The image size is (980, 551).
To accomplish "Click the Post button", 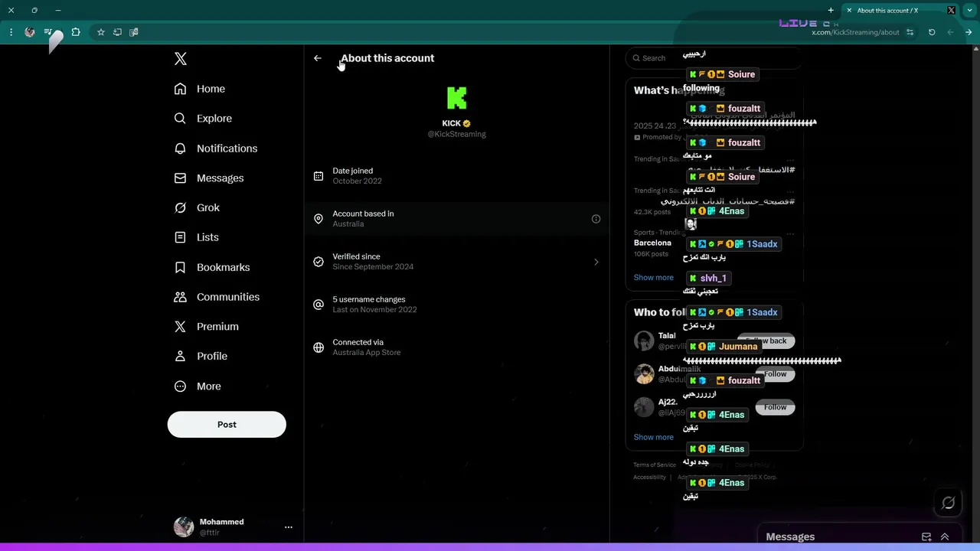I will coord(227,425).
